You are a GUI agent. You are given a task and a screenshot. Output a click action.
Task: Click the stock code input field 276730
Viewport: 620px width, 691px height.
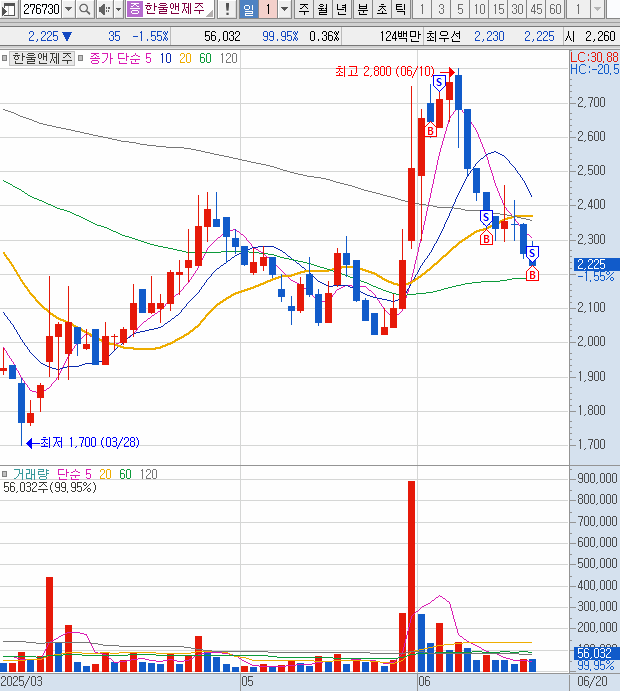[41, 10]
